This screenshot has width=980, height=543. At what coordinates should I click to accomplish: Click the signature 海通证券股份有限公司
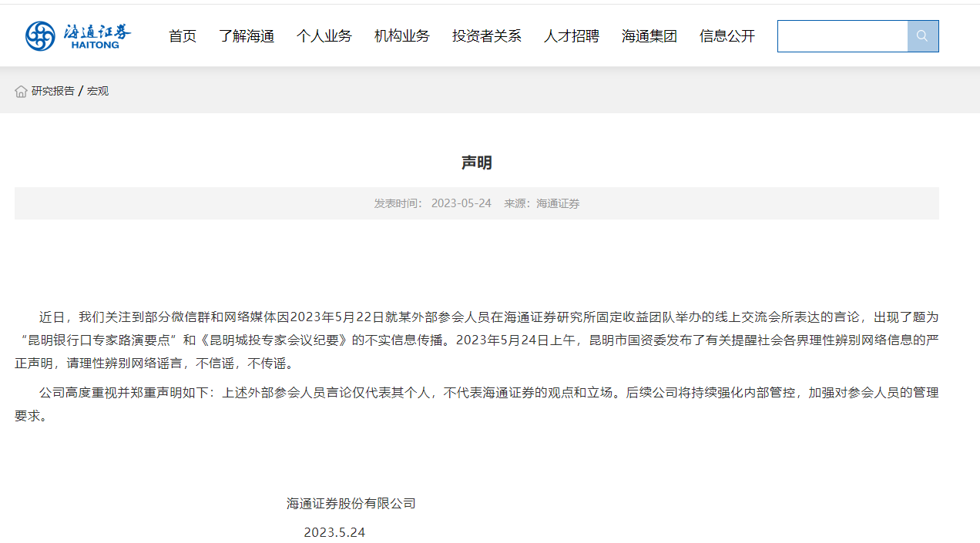point(351,504)
